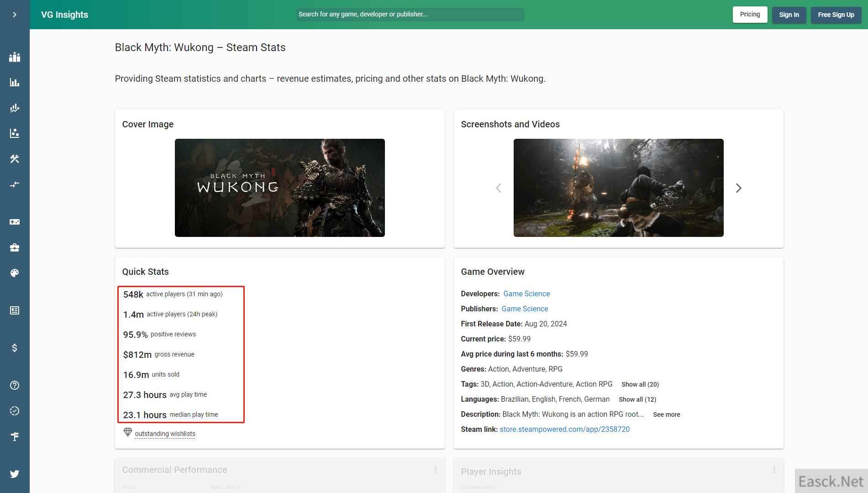Click the diamond icon beside outstanding wishlists

128,432
